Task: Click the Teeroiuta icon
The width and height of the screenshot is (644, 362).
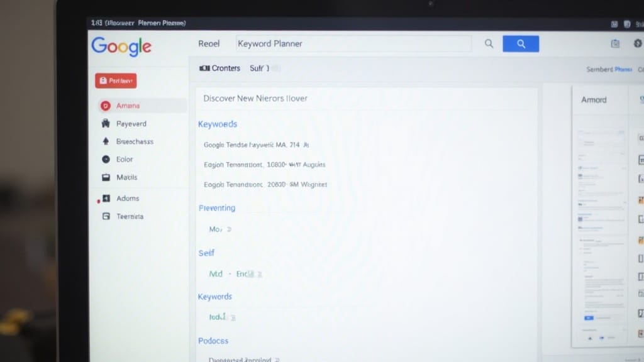Action: click(x=106, y=216)
